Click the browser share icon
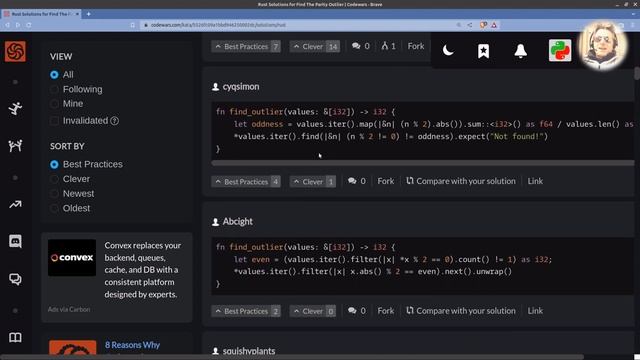 pyautogui.click(x=470, y=25)
